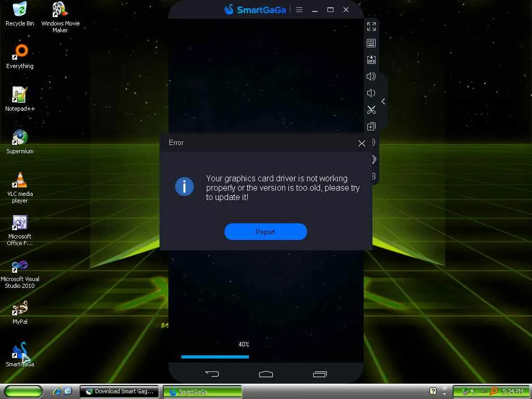The width and height of the screenshot is (532, 399).
Task: Click the install APK icon
Action: click(371, 60)
